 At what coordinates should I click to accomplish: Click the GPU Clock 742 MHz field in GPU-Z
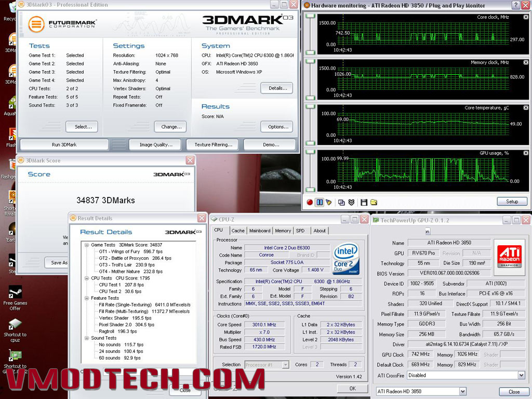pos(420,354)
